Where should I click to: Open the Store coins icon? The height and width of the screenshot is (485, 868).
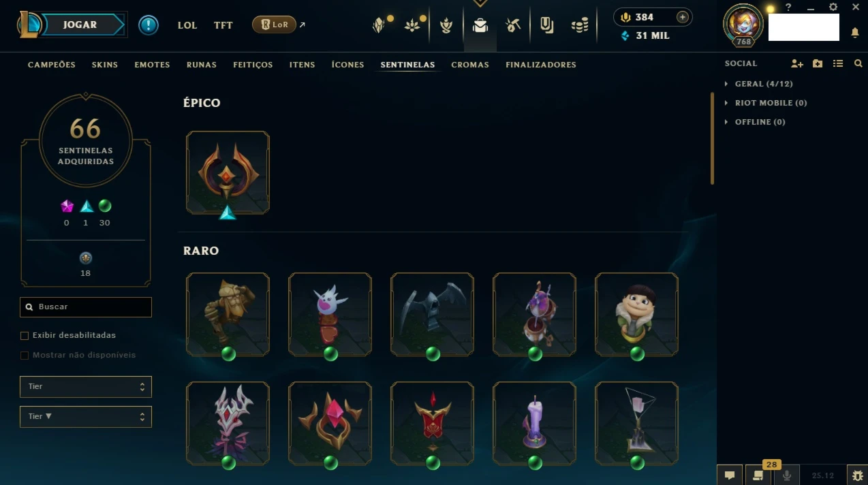580,25
